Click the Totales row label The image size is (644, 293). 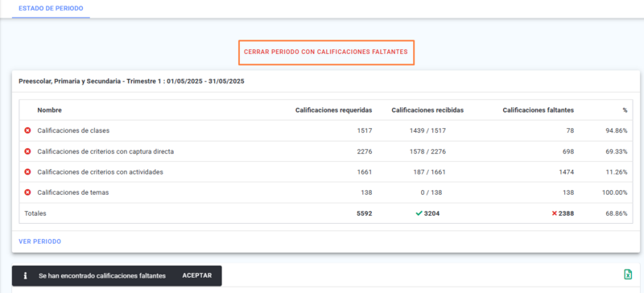(x=35, y=213)
